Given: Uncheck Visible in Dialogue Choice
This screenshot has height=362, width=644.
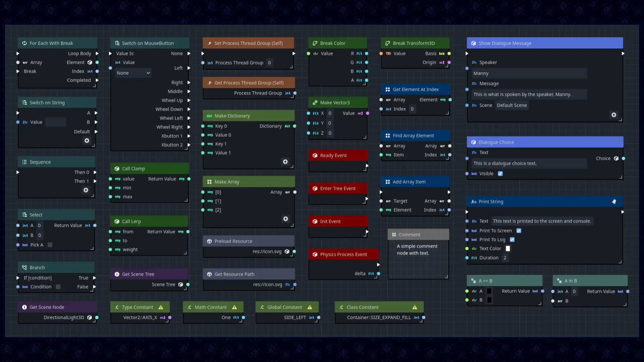Looking at the screenshot, I should pyautogui.click(x=500, y=174).
